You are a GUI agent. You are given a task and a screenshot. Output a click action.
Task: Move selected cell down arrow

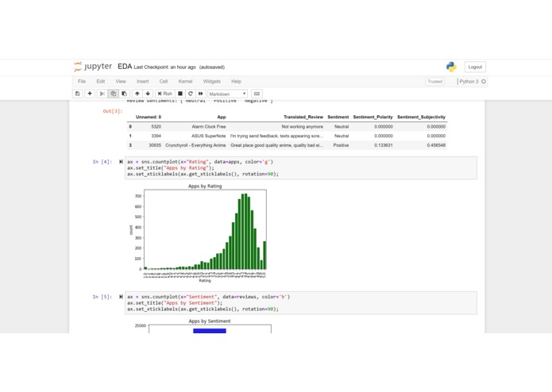[x=148, y=94]
